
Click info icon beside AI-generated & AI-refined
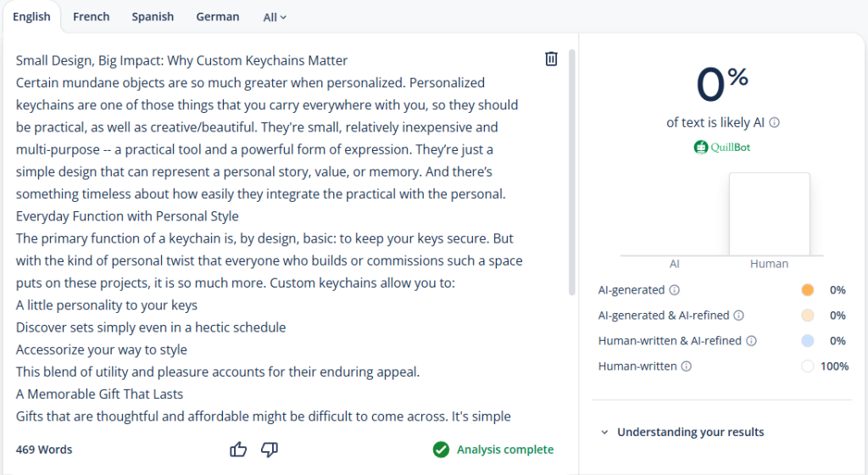point(739,316)
